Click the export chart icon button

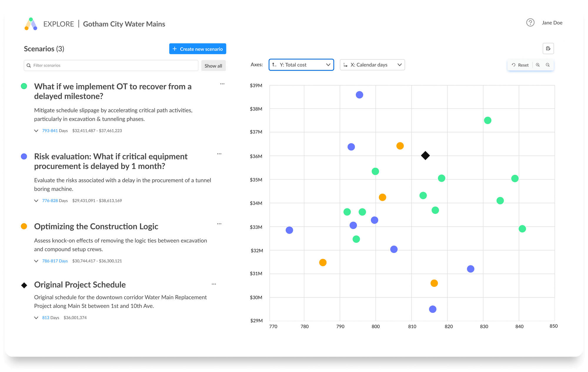[x=548, y=49]
